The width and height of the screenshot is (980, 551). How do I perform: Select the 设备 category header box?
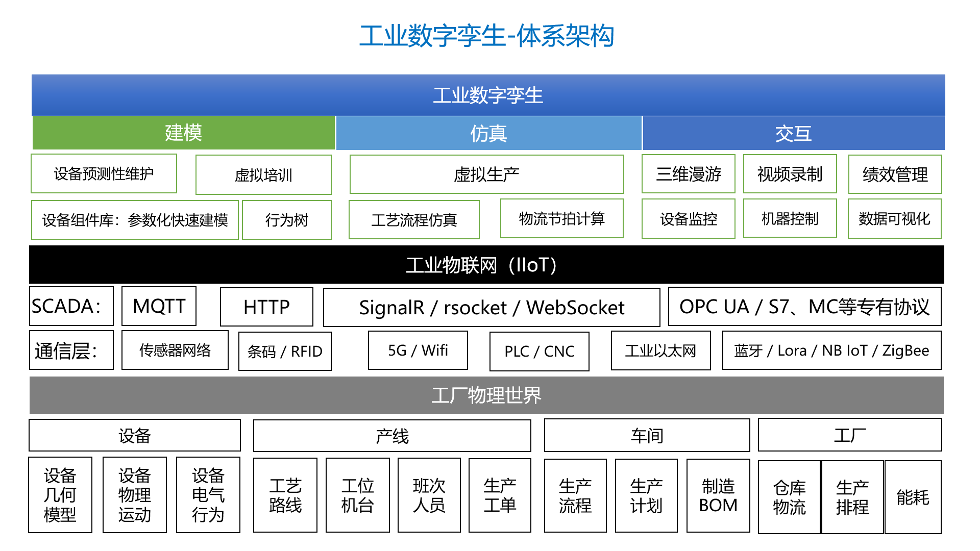pos(135,435)
